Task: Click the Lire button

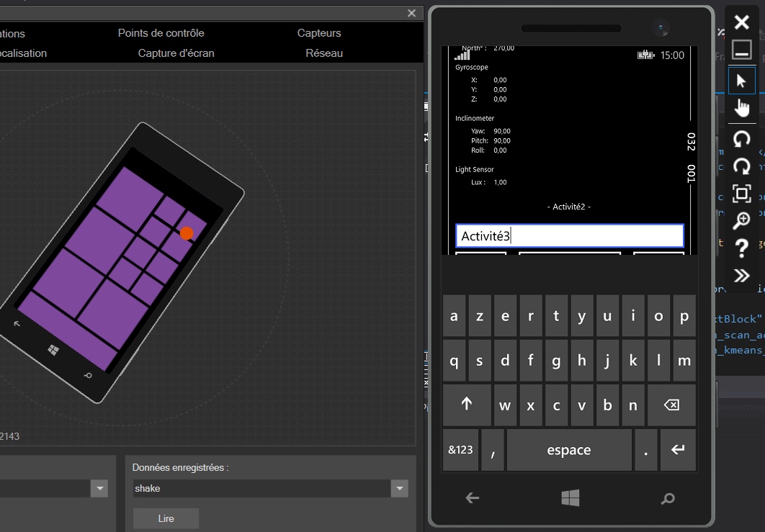Action: tap(166, 518)
